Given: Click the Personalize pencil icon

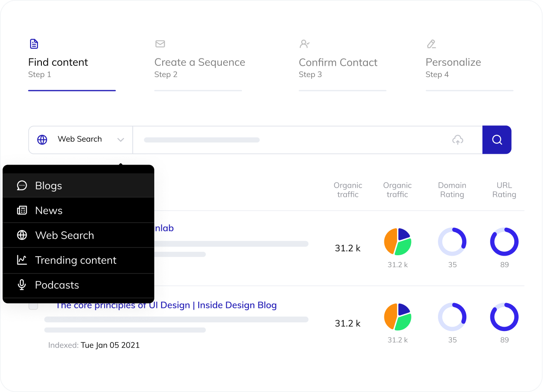Looking at the screenshot, I should click(431, 44).
